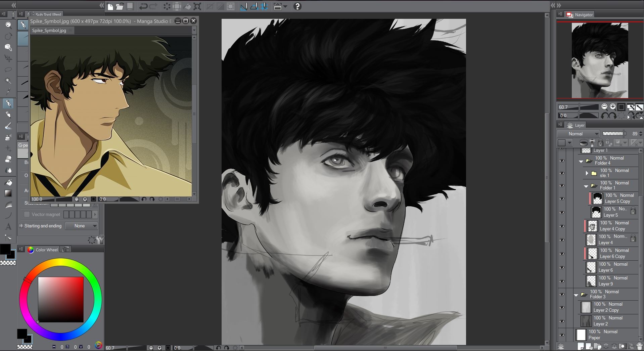Click the layer opacity slider
This screenshot has height=351, width=644.
(614, 134)
